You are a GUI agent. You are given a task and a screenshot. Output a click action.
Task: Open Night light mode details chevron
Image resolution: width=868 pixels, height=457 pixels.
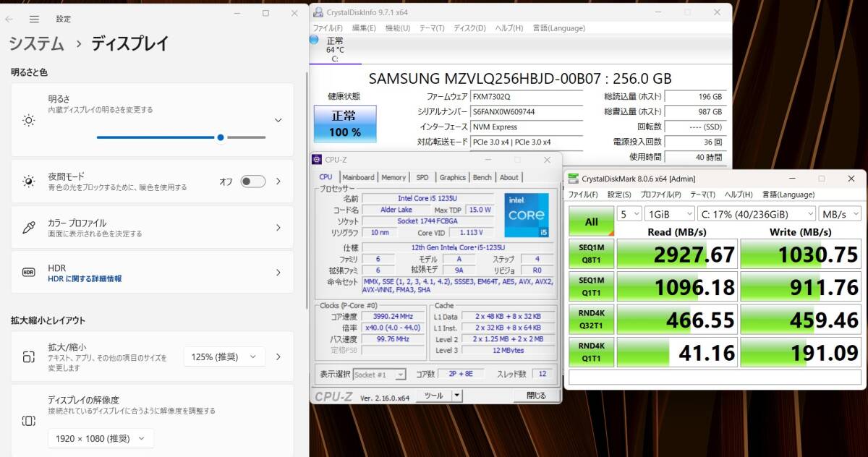278,181
